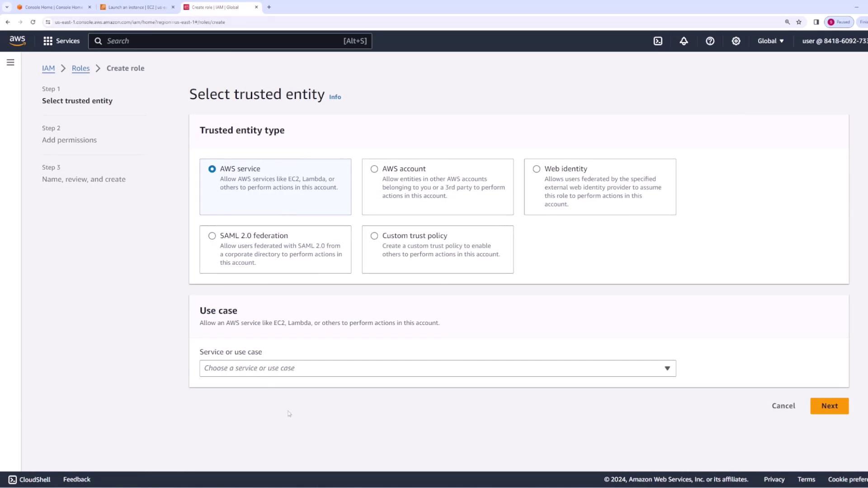Click the CloudShell icon in footer
This screenshot has width=868, height=488.
(13, 479)
